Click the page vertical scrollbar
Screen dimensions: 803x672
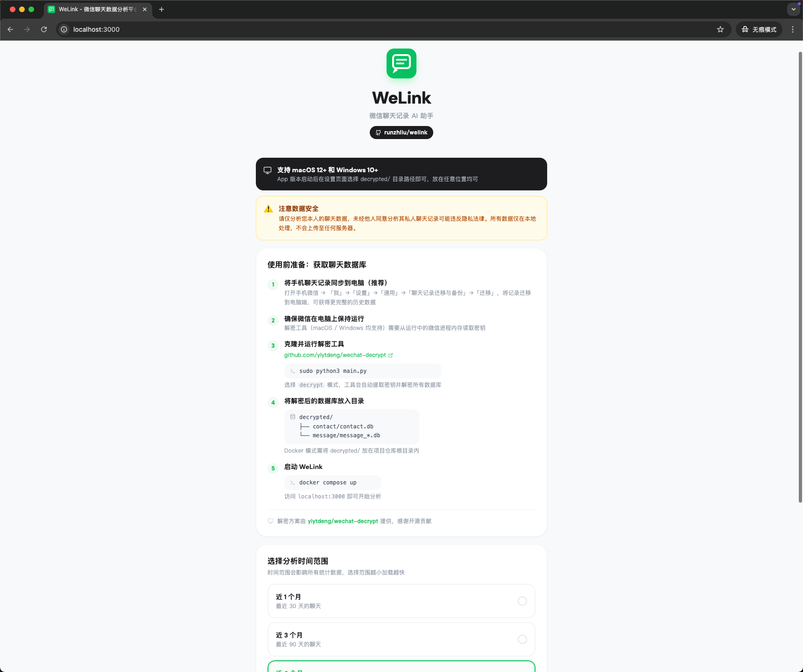800,276
